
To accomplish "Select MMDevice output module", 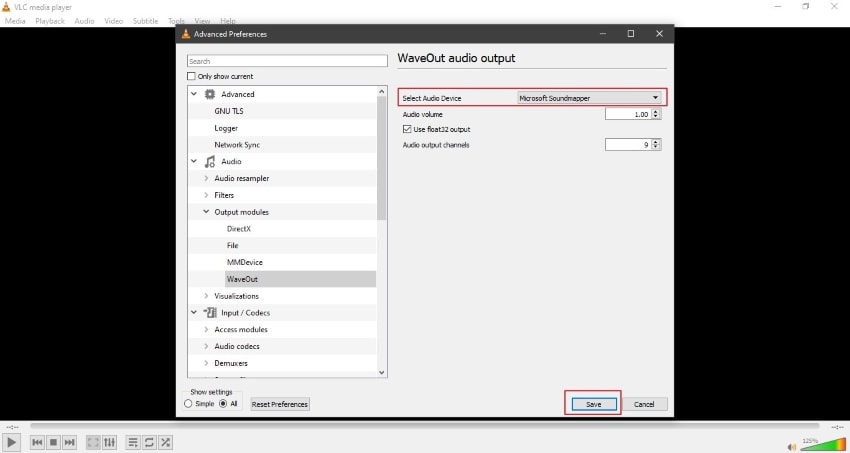I will pos(244,262).
